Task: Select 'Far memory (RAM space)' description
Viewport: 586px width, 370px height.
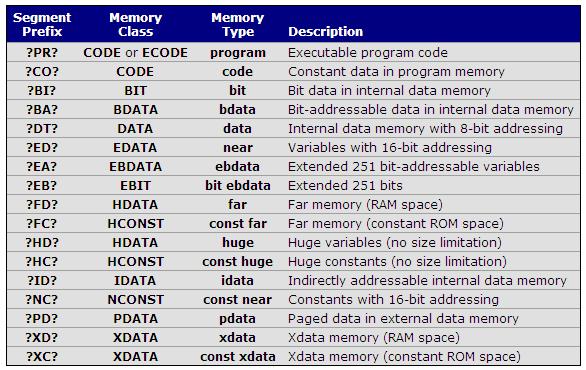Action: (x=365, y=205)
